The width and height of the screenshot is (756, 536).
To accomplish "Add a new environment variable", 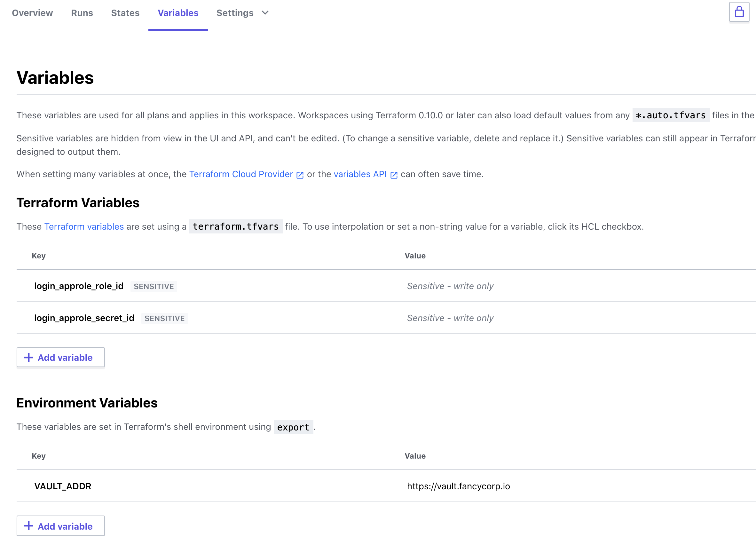I will tap(60, 526).
